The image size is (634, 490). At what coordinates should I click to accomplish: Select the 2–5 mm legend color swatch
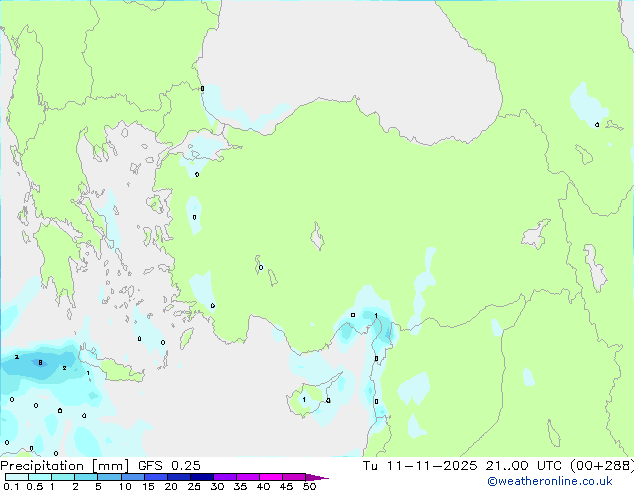[86, 477]
